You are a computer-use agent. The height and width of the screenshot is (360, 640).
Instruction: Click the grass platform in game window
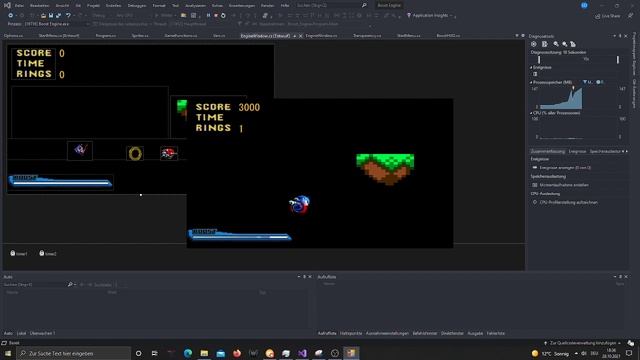tap(385, 169)
